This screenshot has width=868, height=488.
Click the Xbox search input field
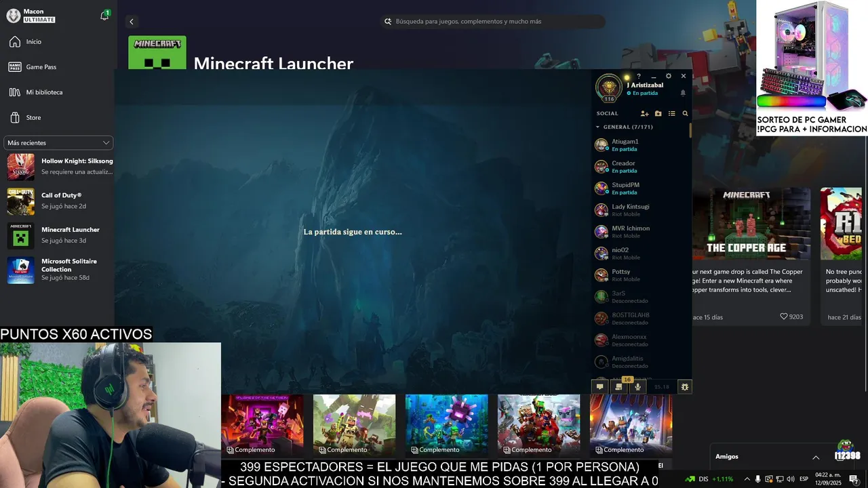pos(493,22)
